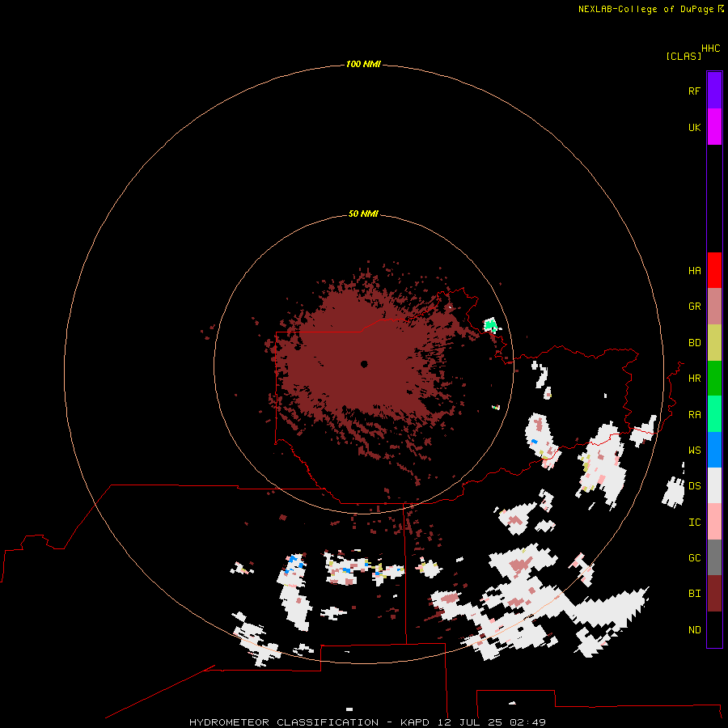Image resolution: width=728 pixels, height=728 pixels.
Task: Click the BD legend label
Action: (x=694, y=343)
